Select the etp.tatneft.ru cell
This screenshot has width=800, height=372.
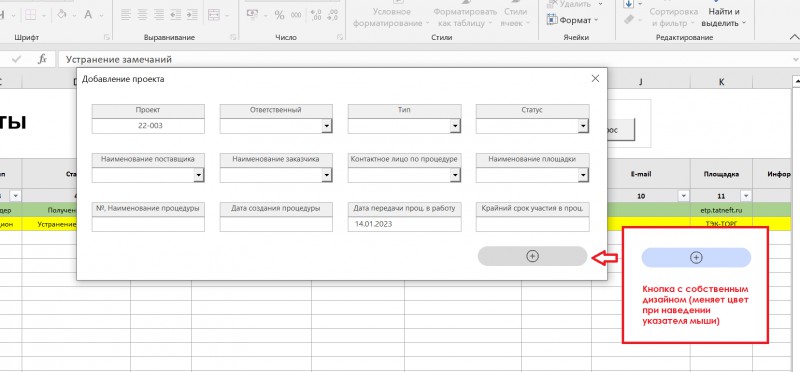[721, 209]
